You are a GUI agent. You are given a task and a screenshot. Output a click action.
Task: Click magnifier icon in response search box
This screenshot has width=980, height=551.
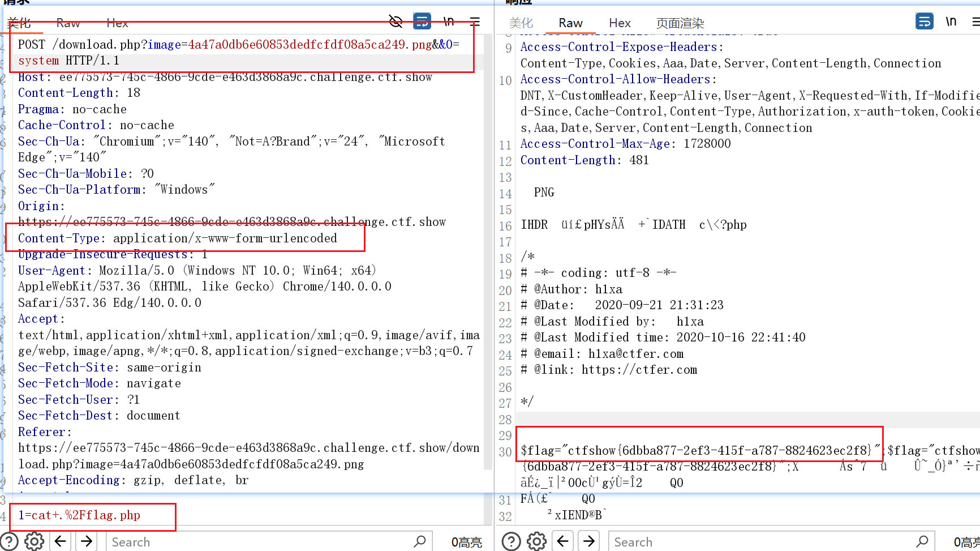tap(922, 541)
